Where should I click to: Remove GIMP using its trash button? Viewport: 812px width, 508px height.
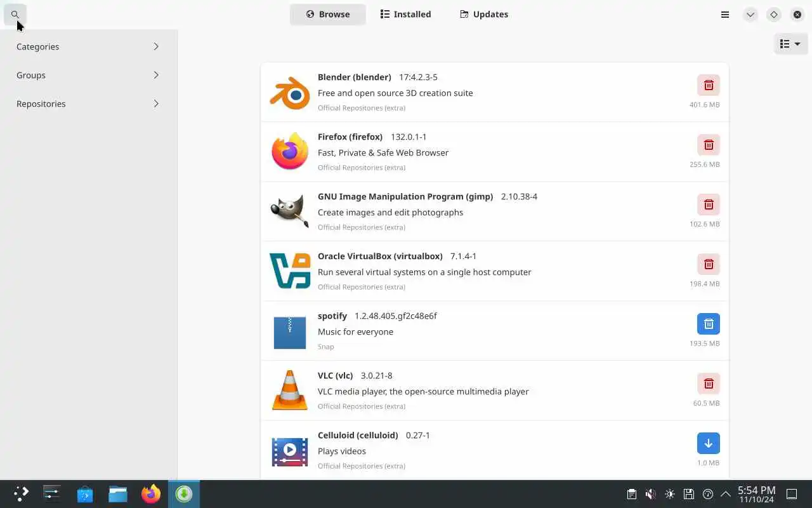(709, 204)
